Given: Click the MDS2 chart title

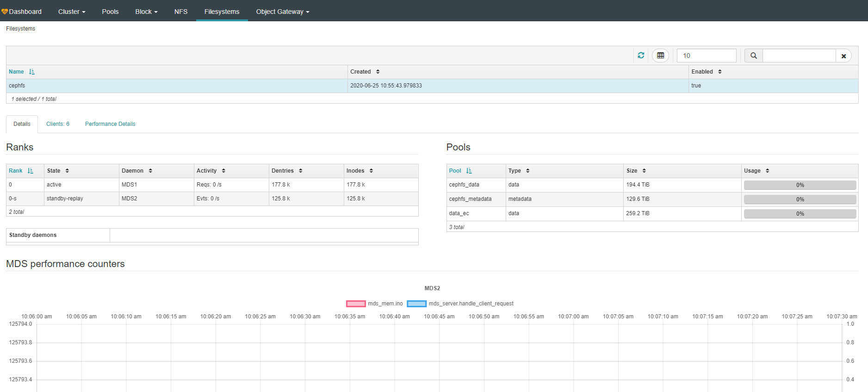Looking at the screenshot, I should click(432, 288).
